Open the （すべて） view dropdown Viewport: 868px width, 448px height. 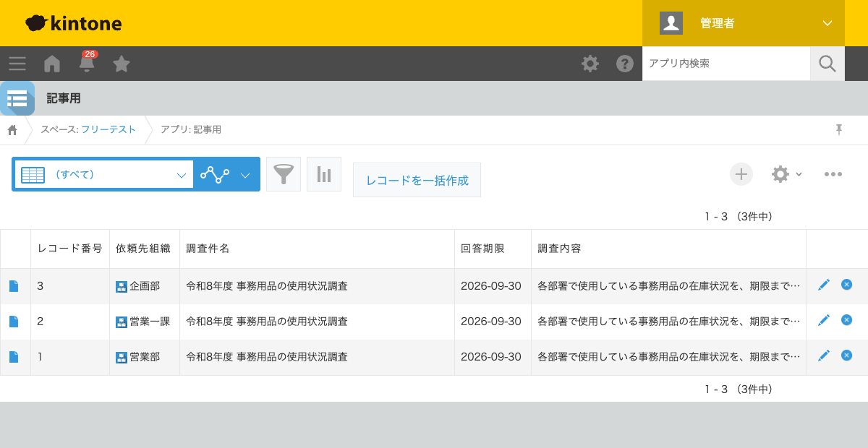click(103, 174)
